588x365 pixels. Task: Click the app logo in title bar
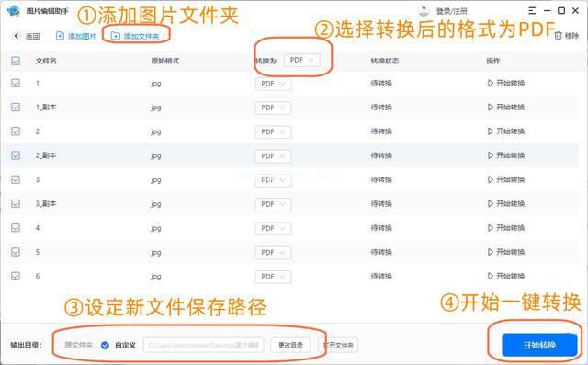14,10
